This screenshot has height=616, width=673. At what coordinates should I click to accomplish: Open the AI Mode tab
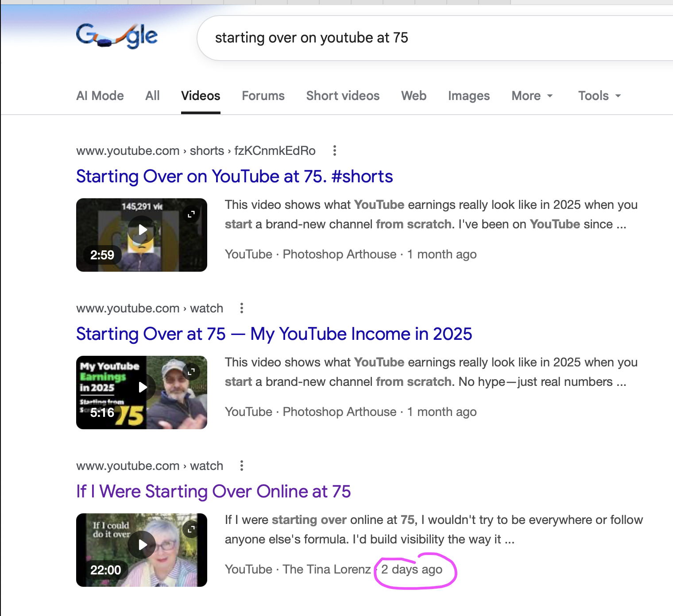(x=100, y=96)
